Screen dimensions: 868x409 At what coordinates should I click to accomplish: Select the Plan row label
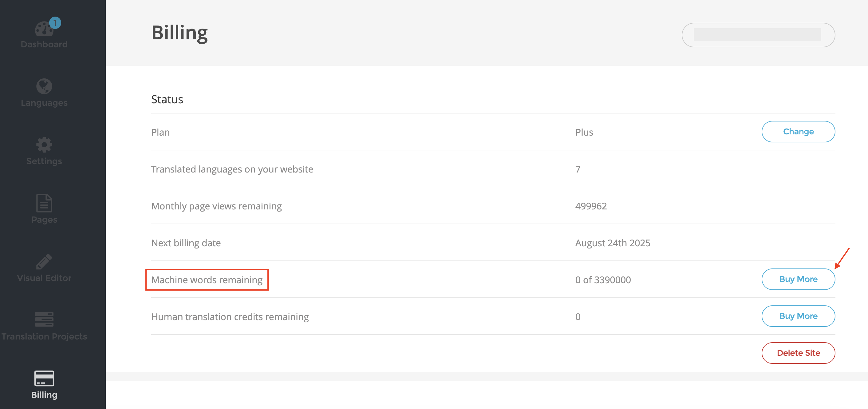pos(160,132)
